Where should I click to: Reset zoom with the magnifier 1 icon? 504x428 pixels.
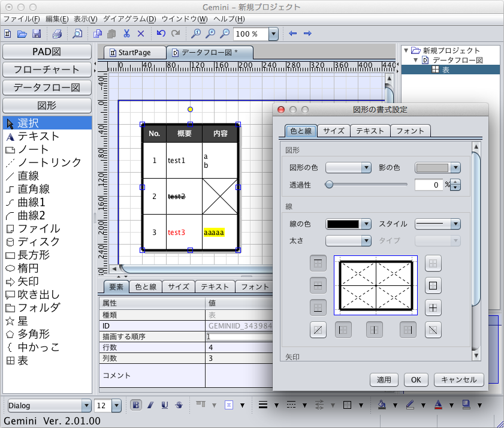click(x=196, y=34)
